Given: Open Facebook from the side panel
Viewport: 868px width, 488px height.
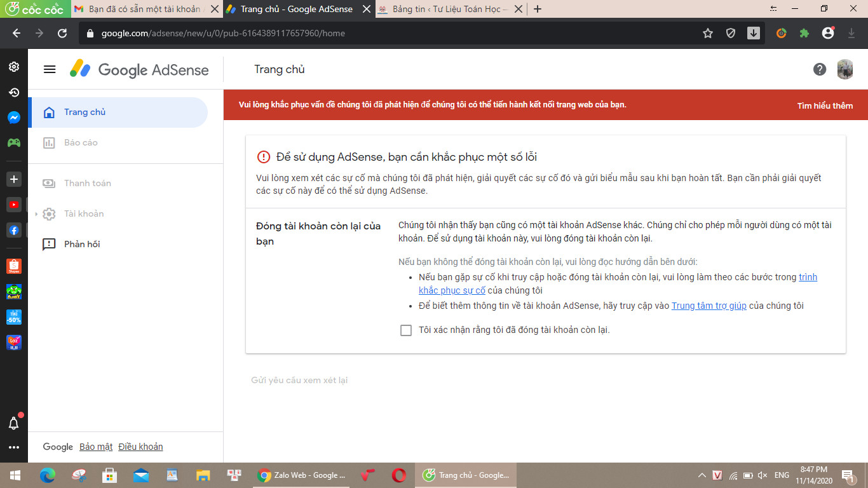Looking at the screenshot, I should pyautogui.click(x=14, y=230).
